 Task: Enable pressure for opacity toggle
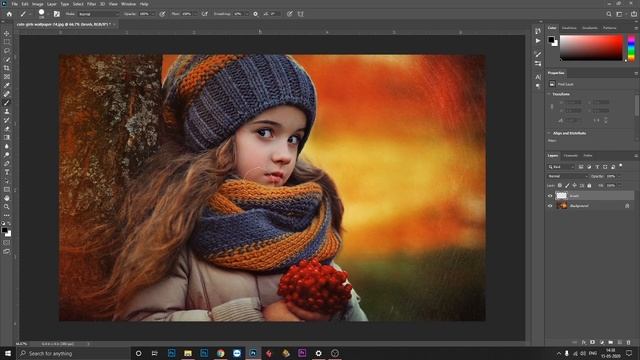tap(162, 14)
